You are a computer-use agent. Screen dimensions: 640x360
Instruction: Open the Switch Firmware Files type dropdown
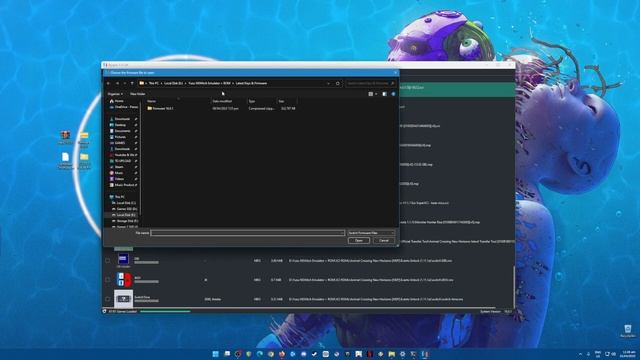click(x=371, y=233)
